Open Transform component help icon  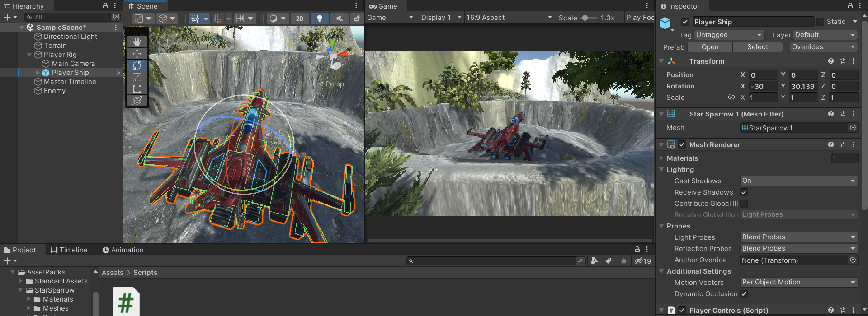831,61
